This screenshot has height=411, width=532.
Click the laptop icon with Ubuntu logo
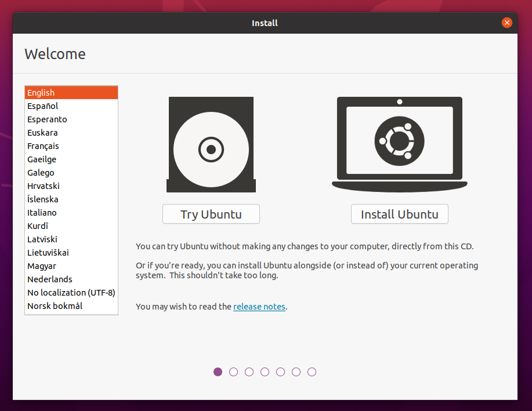[399, 143]
